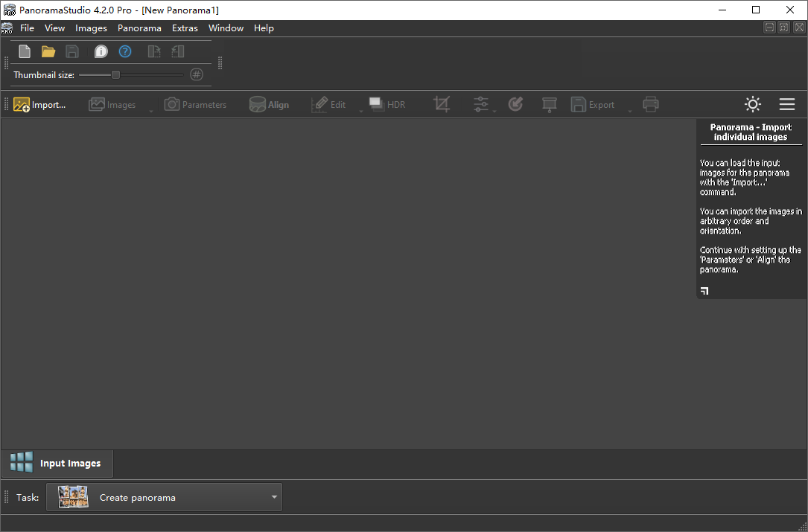Screen dimensions: 808x532
Task: Open the blue help question mark icon
Action: (125, 51)
